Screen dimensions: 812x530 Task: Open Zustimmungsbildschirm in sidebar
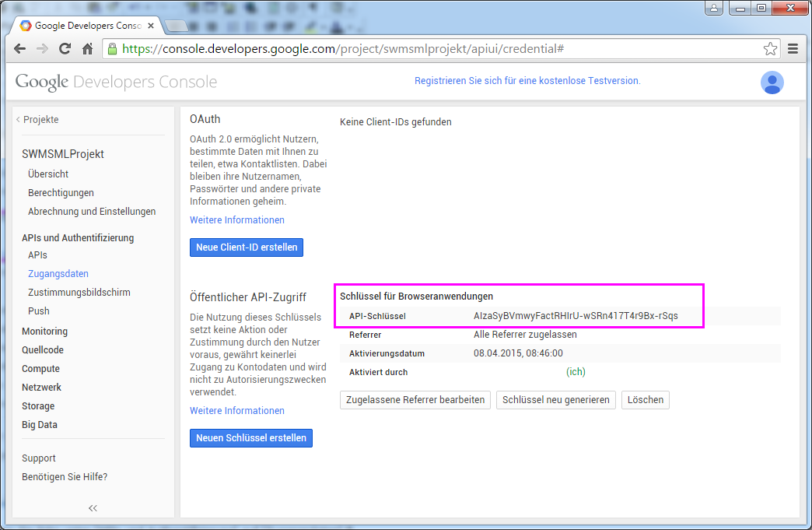(79, 293)
